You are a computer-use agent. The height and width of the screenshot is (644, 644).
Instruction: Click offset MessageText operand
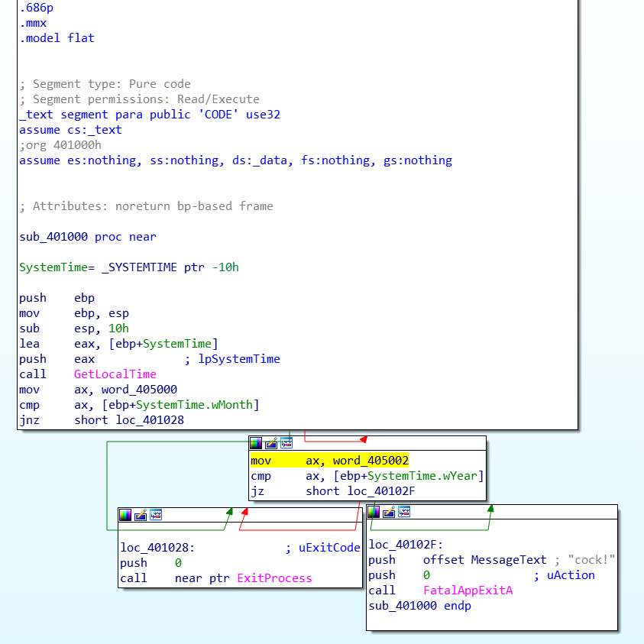(484, 560)
